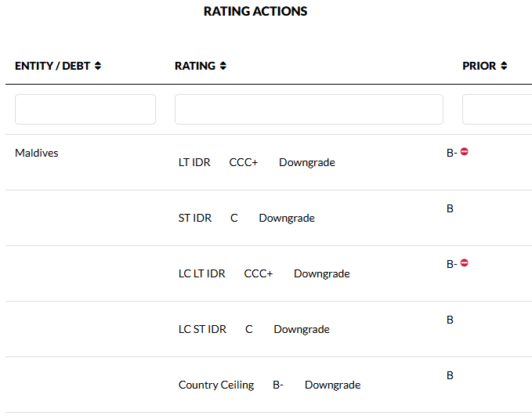Select the LC LT IDR label
532x416 pixels.
click(x=202, y=274)
